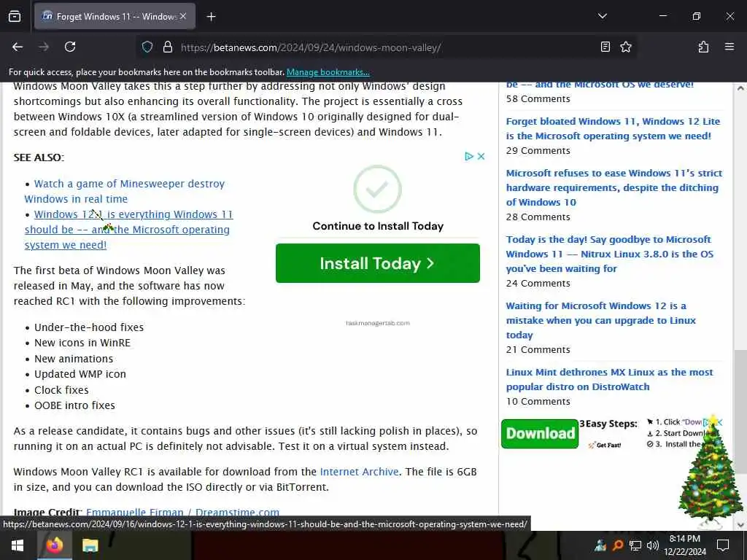The width and height of the screenshot is (747, 560).
Task: Close the Forget Windows 11 tab
Action: 183,16
